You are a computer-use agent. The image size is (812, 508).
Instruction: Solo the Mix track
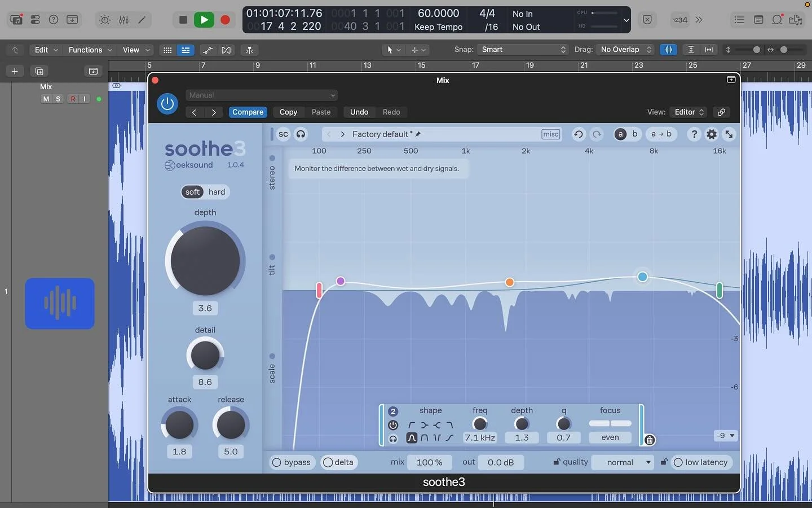(x=58, y=99)
